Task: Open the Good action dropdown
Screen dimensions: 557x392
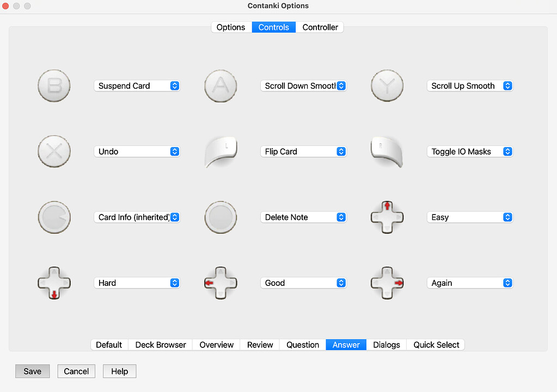Action: coord(303,283)
